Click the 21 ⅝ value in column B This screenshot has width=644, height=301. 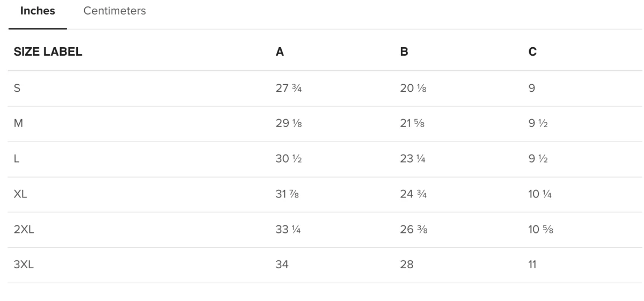coord(413,124)
